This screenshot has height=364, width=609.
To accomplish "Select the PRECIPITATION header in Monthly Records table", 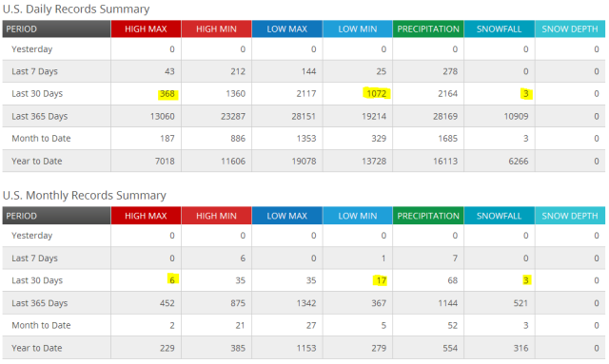I will tap(428, 216).
